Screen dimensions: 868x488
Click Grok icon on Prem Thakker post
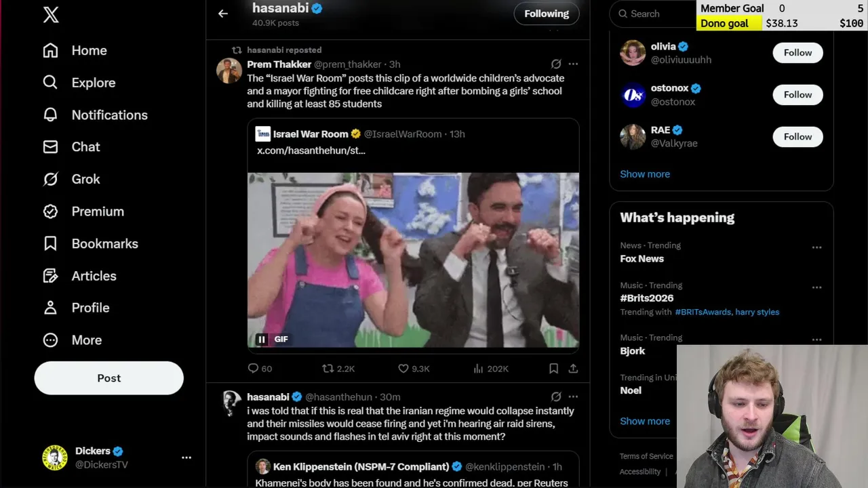(x=556, y=64)
